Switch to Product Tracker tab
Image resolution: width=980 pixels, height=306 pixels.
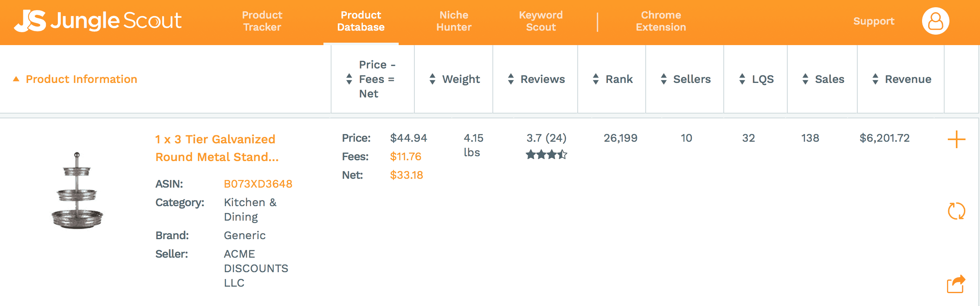262,21
